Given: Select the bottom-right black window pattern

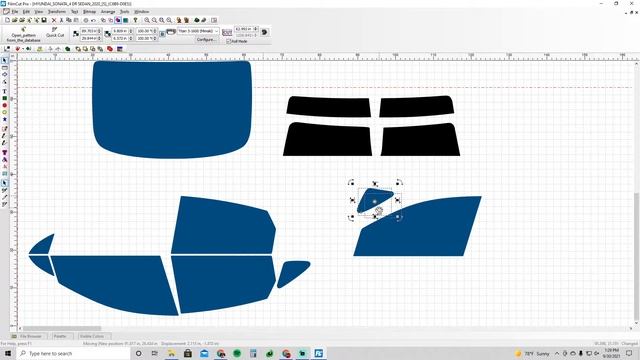Looking at the screenshot, I should pos(420,140).
